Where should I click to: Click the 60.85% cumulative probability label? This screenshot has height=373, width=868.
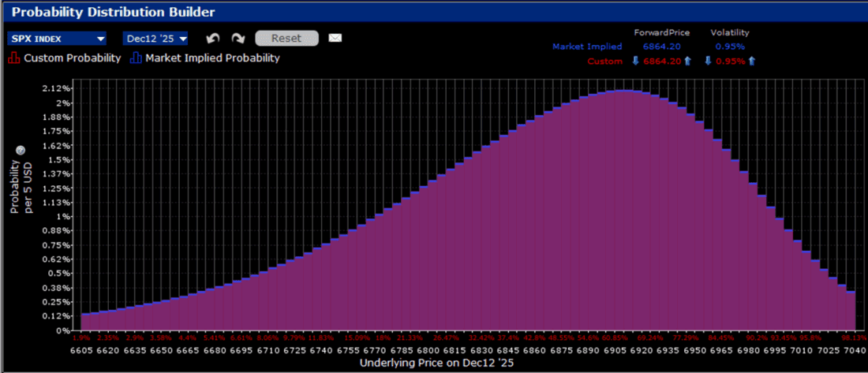click(x=615, y=338)
